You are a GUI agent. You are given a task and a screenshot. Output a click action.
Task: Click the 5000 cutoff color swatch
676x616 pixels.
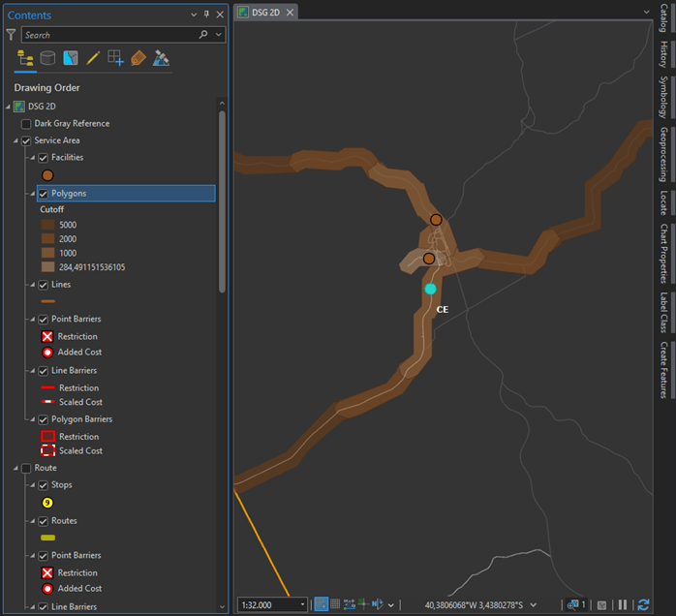pos(47,225)
